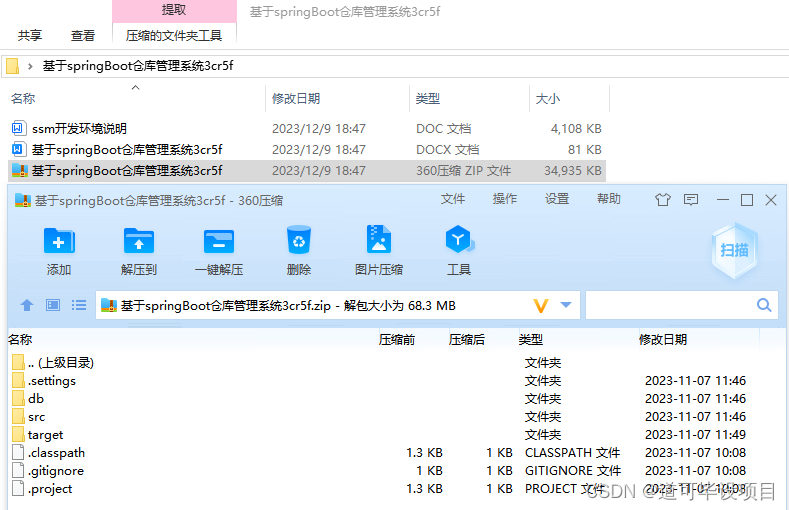This screenshot has width=789, height=510.
Task: Go up one level with the up arrow
Action: 27,305
